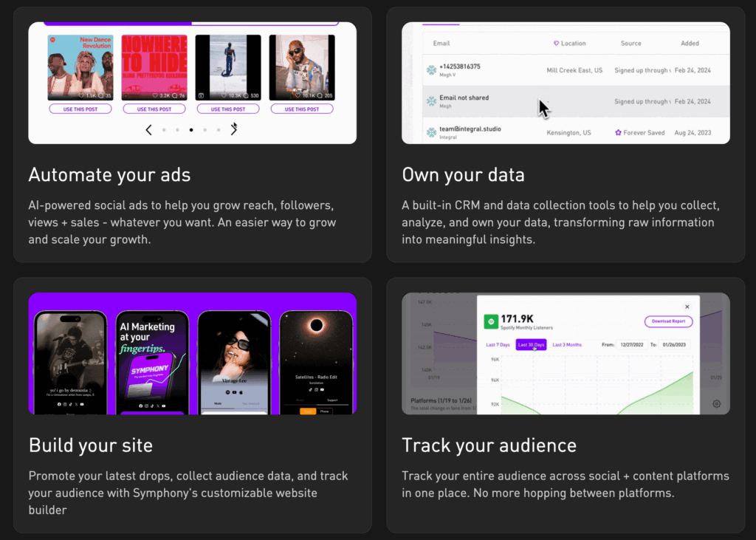
Task: Click the Download Report button
Action: [668, 321]
